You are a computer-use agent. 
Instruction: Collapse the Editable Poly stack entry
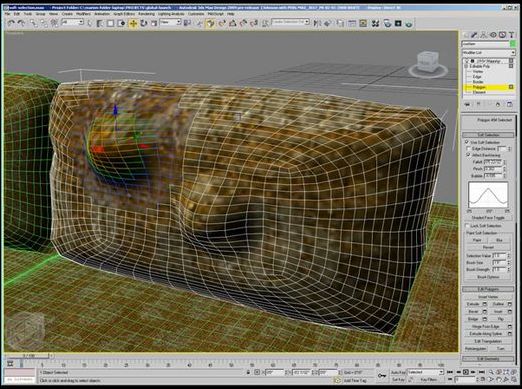466,66
